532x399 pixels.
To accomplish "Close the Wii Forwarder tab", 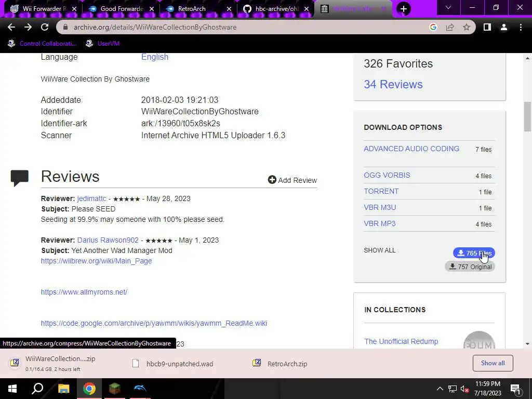I will pos(74,9).
